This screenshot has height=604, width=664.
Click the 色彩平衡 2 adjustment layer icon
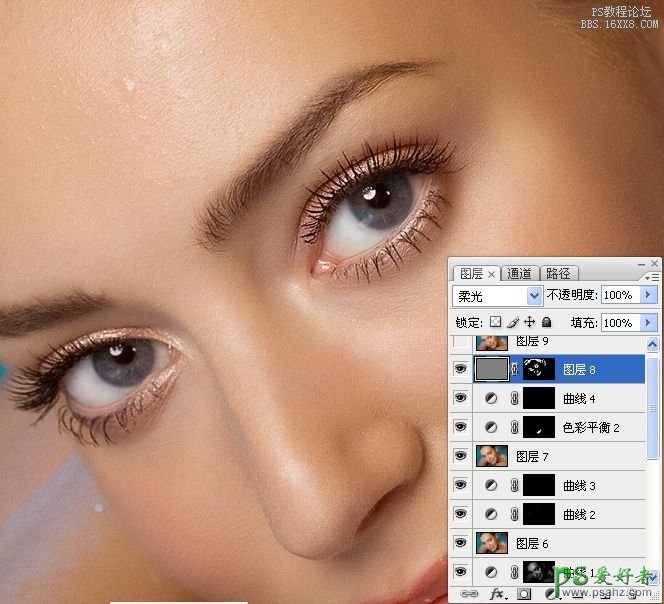click(x=491, y=427)
